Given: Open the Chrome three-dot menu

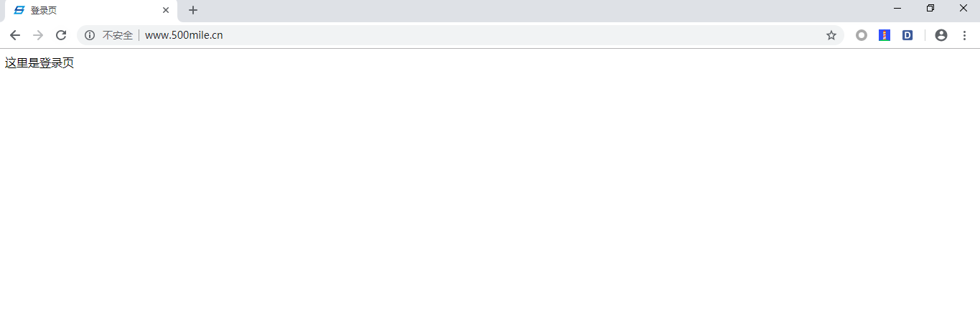Looking at the screenshot, I should coord(964,35).
